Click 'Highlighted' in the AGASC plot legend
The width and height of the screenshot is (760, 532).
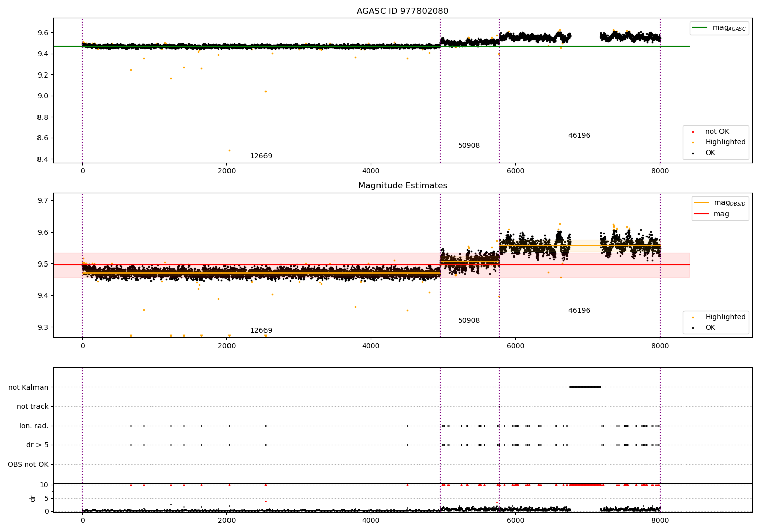pos(725,142)
